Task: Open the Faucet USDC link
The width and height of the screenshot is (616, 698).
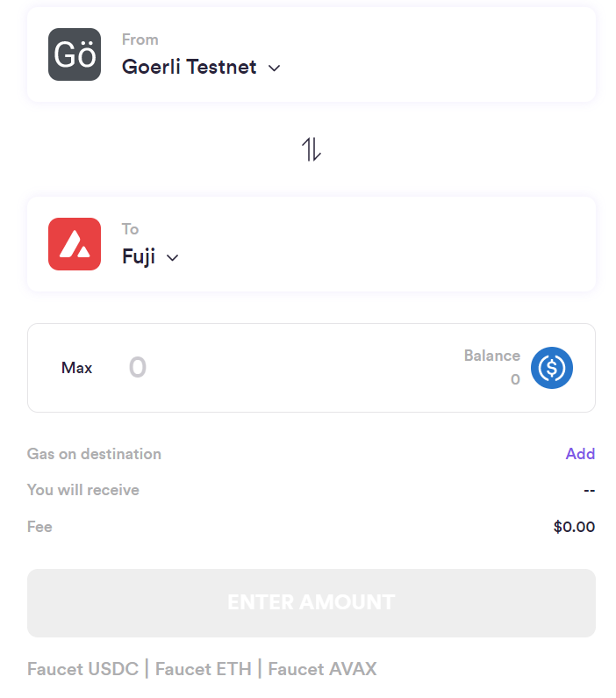Action: [82, 669]
